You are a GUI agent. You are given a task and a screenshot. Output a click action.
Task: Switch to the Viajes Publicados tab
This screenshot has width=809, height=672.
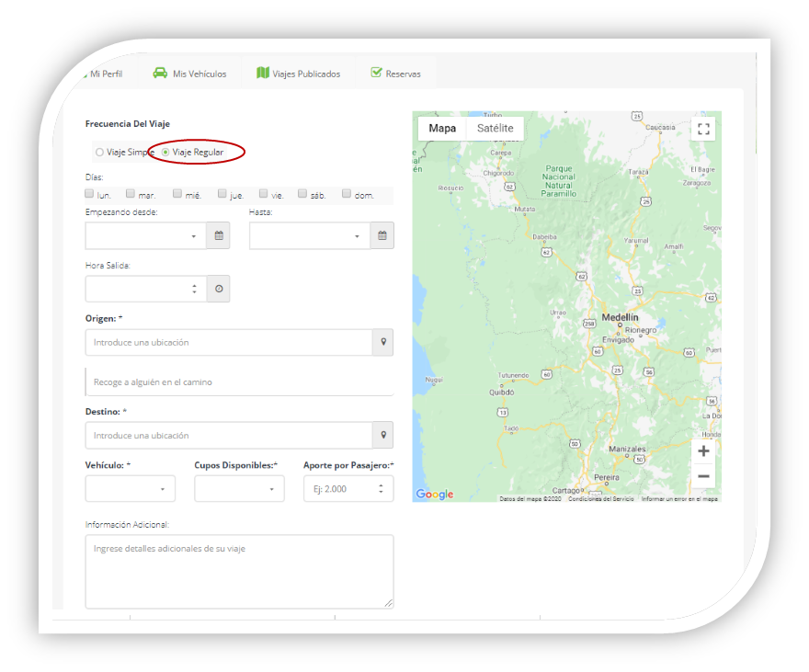click(x=299, y=74)
